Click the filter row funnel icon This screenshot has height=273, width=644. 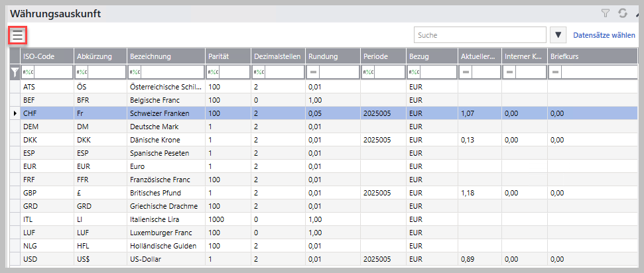point(15,72)
